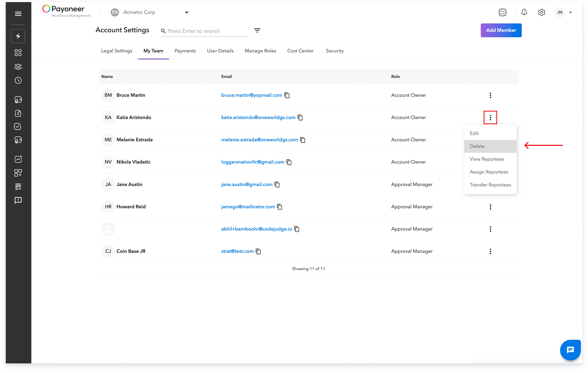This screenshot has width=588, height=373.
Task: Expand the AcmeInc Corp company dropdown
Action: [187, 12]
